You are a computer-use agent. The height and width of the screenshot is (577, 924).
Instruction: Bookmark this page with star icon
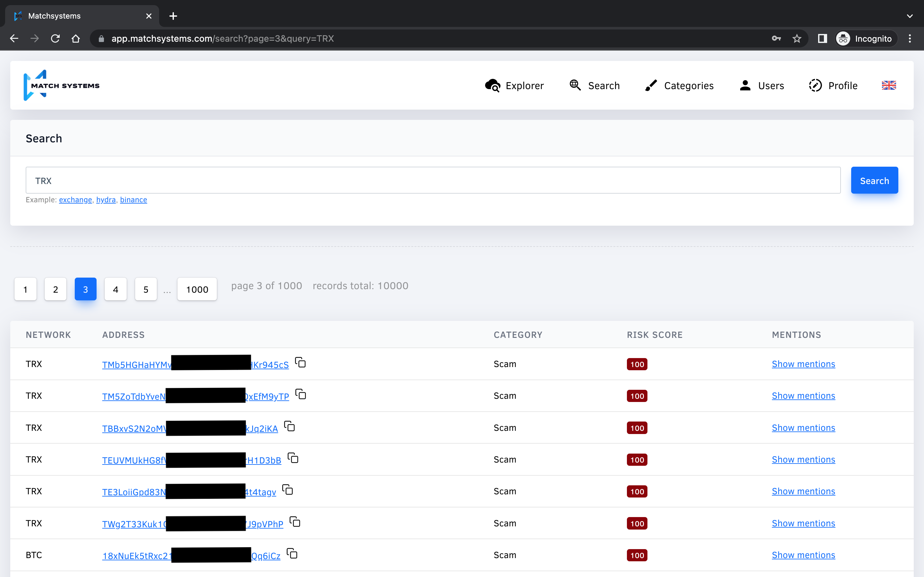(797, 38)
